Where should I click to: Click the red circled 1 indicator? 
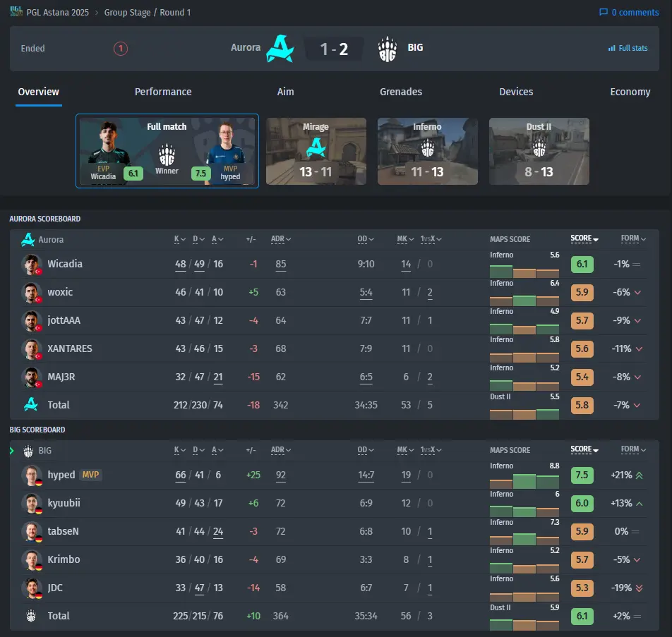coord(121,49)
